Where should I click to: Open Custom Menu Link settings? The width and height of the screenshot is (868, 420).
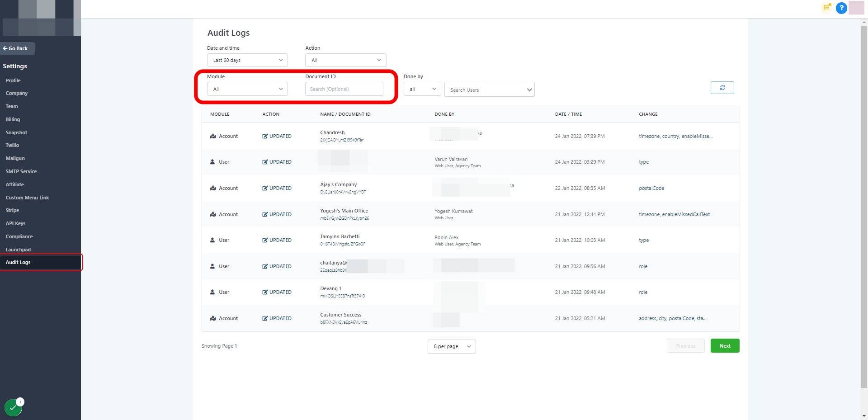tap(27, 198)
